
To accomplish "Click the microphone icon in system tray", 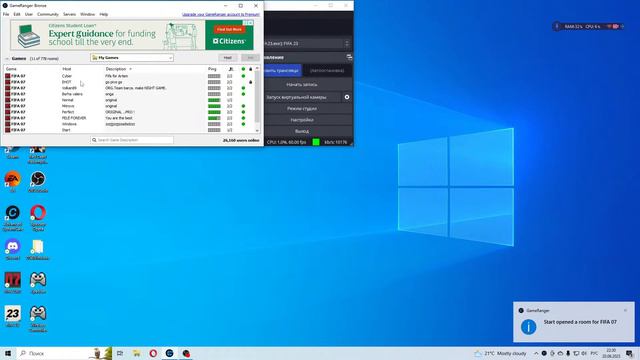I will pos(568,353).
